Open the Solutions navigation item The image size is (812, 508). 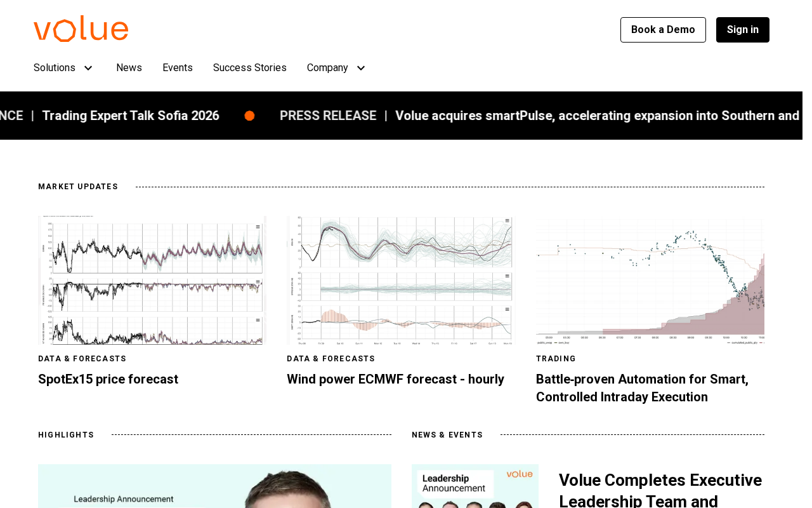(x=55, y=68)
